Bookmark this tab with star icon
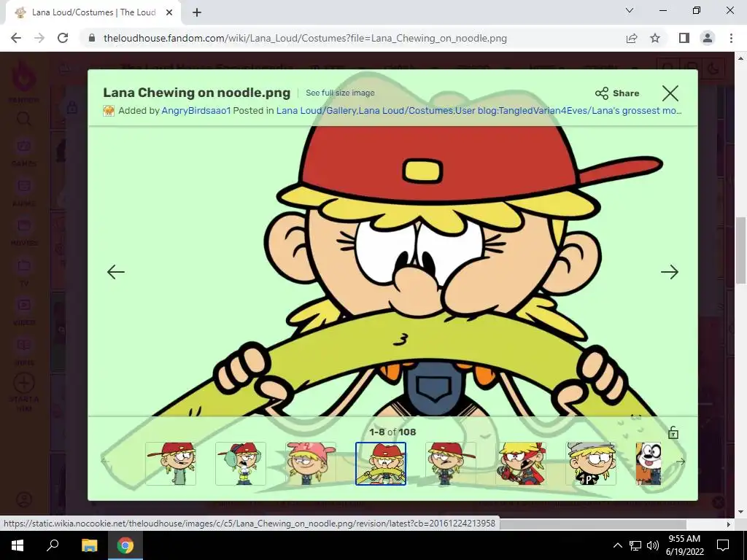747x560 pixels. pyautogui.click(x=655, y=38)
